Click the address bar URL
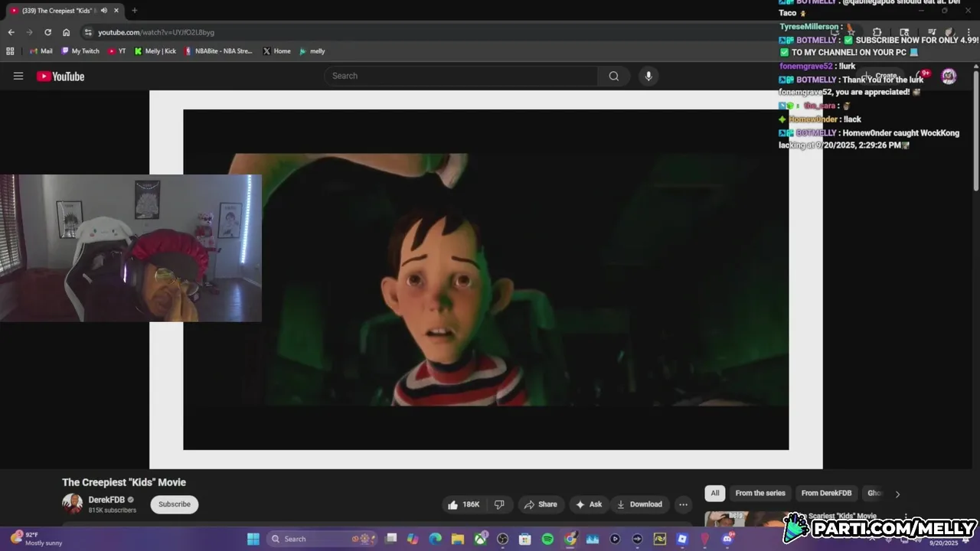 pos(156,32)
